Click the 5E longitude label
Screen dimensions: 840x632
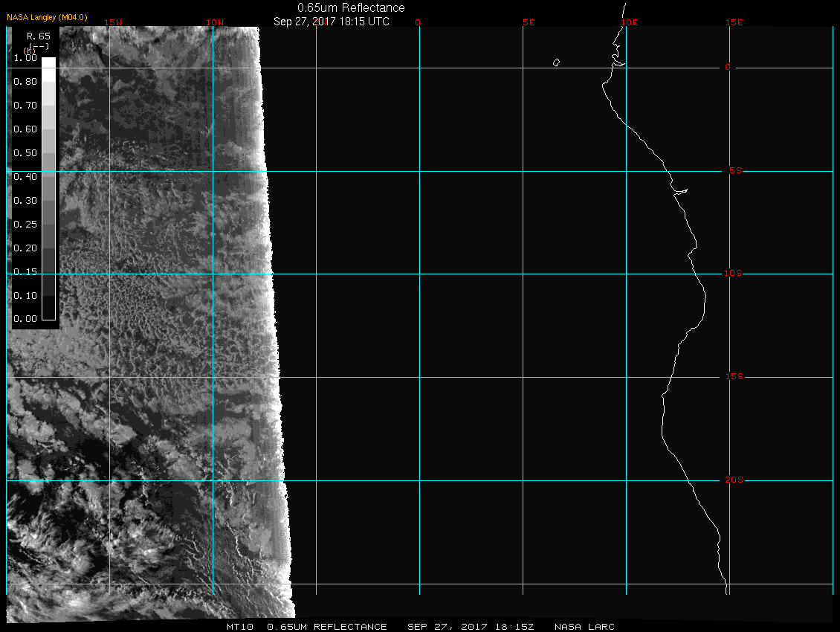529,22
